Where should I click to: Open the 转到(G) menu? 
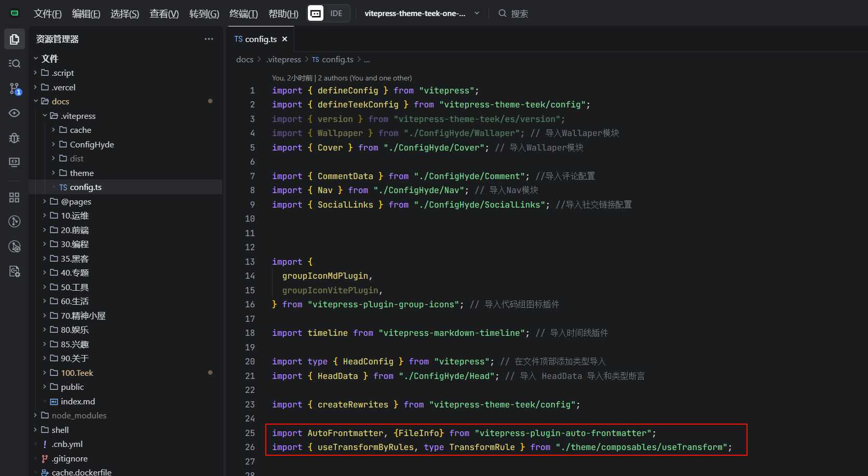(204, 13)
